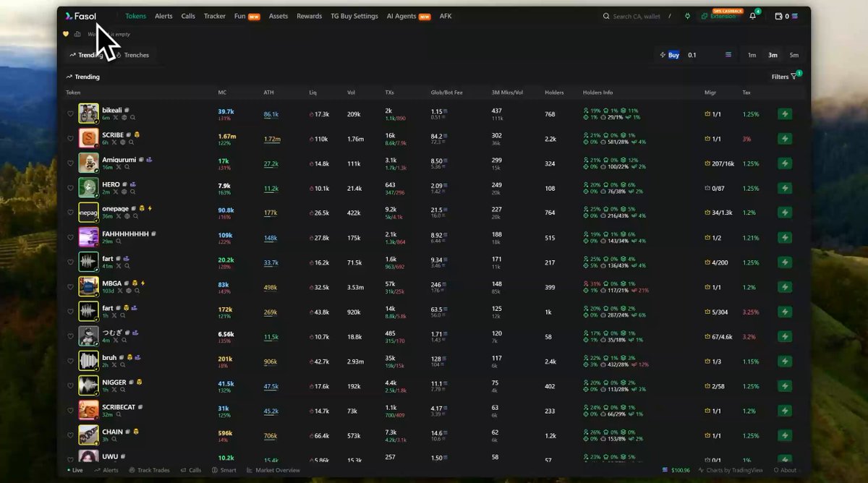Copy the FAHHHHHHHH contract address
Image resolution: width=868 pixels, height=483 pixels.
click(x=154, y=234)
